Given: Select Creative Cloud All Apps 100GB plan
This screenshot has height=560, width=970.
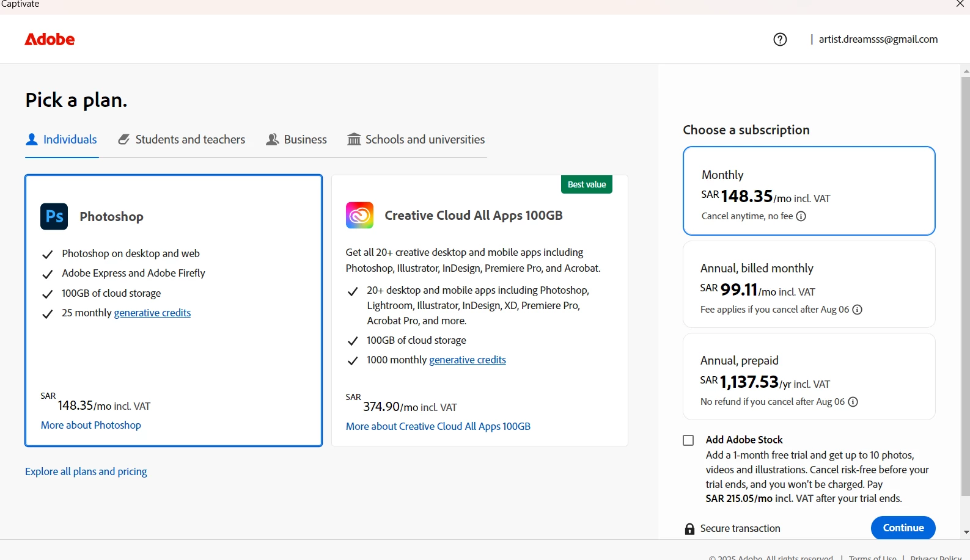Looking at the screenshot, I should (x=480, y=310).
